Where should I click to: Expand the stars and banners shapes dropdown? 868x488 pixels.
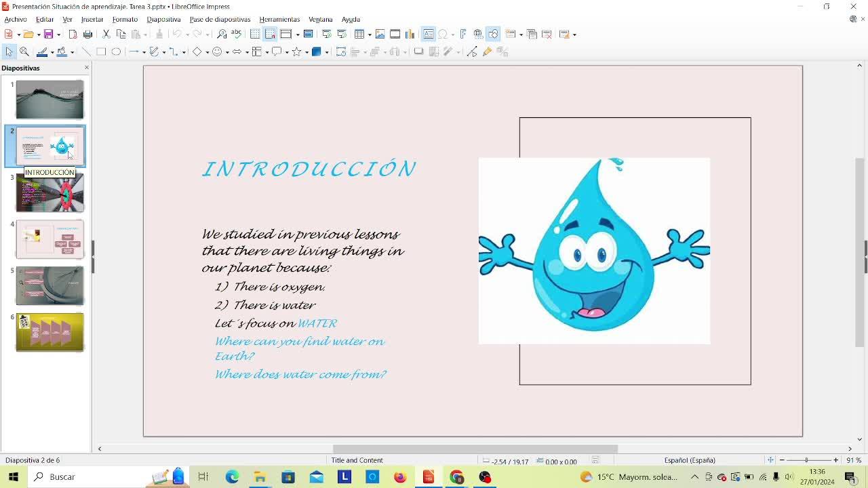(x=305, y=52)
